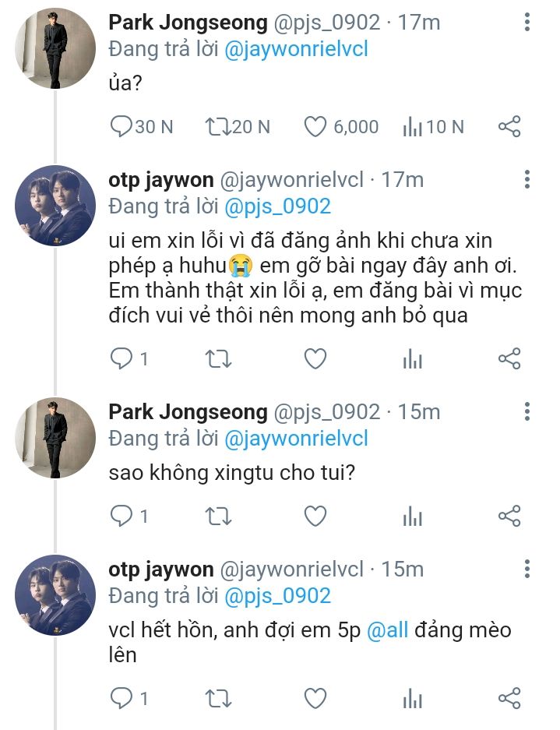Like the "sao không xingtu cho tui?" tweet
The image size is (560, 730).
(315, 515)
